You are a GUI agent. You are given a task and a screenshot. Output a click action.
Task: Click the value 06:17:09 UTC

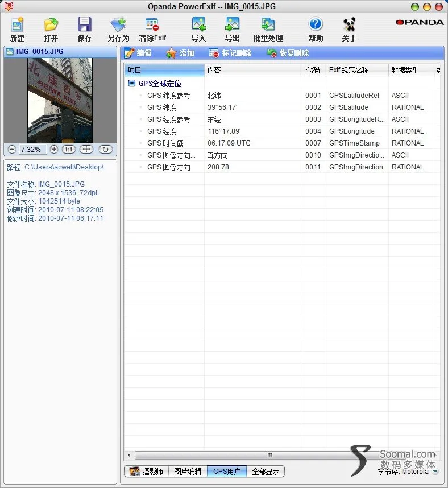(x=229, y=143)
